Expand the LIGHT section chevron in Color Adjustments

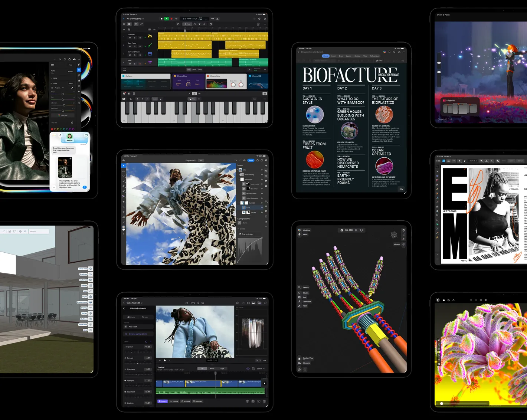click(x=150, y=342)
